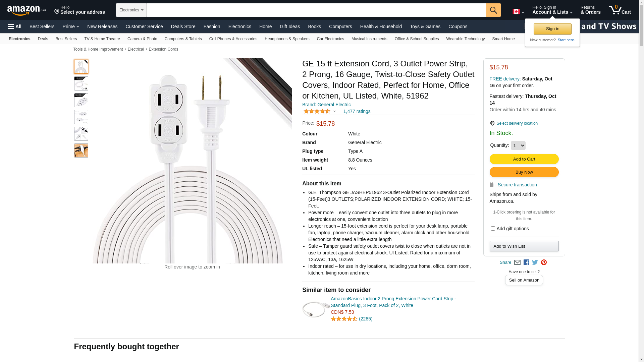The width and height of the screenshot is (644, 362).
Task: Tick the Add gift options checkbox
Action: pyautogui.click(x=493, y=229)
